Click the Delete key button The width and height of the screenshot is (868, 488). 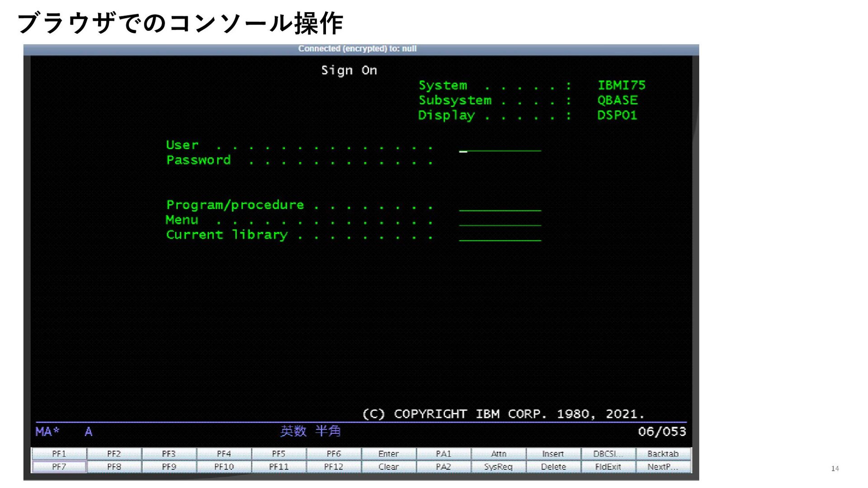pyautogui.click(x=553, y=467)
